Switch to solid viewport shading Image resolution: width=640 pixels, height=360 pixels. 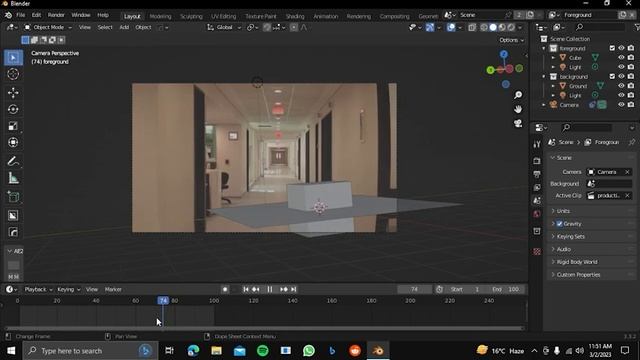pos(493,27)
